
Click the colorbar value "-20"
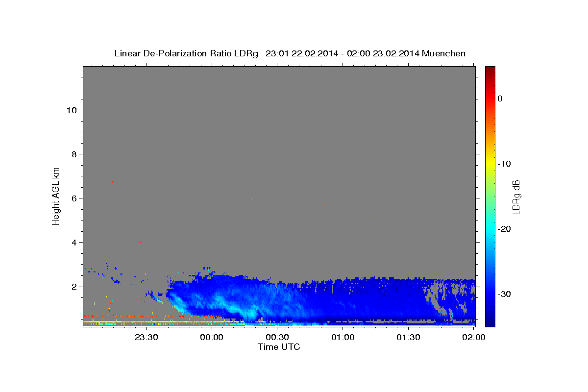504,229
